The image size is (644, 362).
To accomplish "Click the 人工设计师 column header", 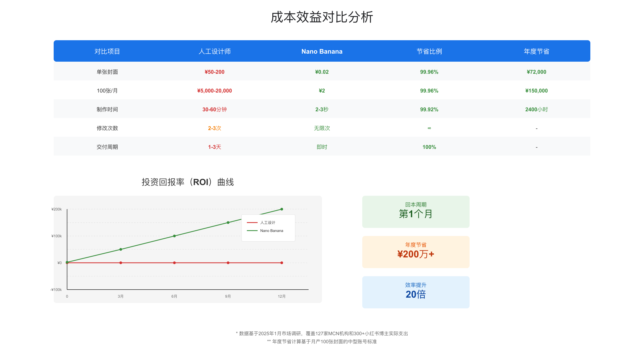I will (x=214, y=51).
